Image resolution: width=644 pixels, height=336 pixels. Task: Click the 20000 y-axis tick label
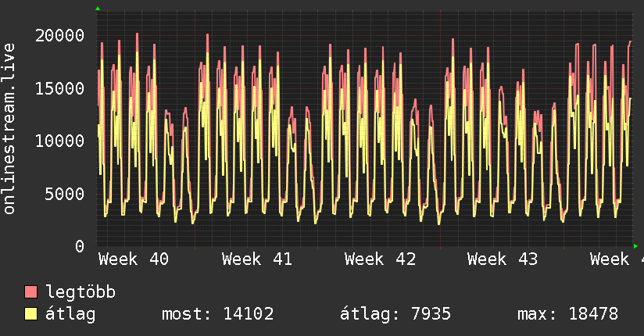point(59,35)
